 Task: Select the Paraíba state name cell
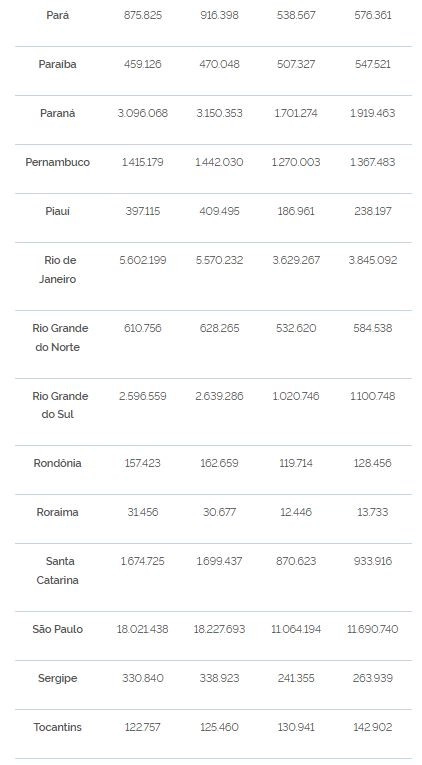(58, 64)
